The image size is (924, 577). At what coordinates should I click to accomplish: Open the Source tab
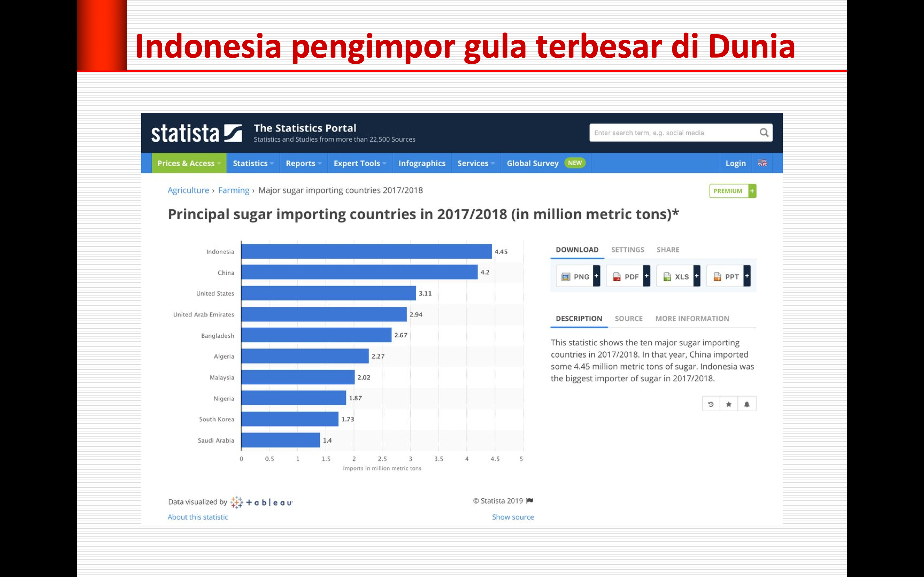629,318
